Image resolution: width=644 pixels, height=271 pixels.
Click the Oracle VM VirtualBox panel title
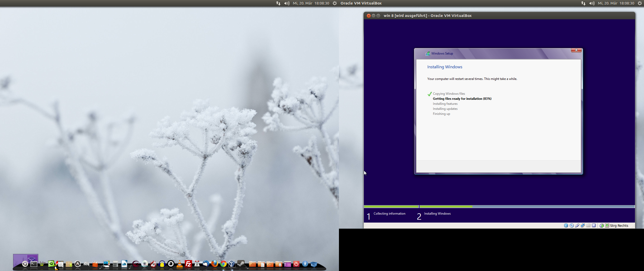pyautogui.click(x=361, y=3)
